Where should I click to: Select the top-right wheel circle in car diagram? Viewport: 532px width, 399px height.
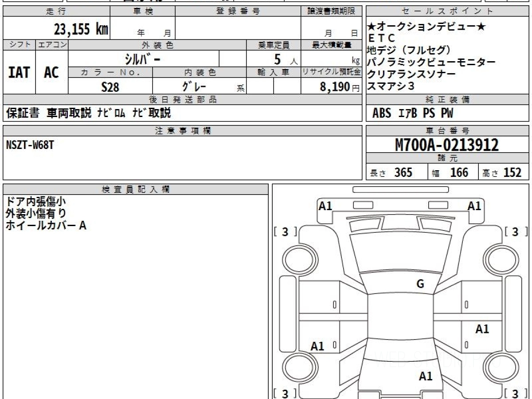click(500, 258)
